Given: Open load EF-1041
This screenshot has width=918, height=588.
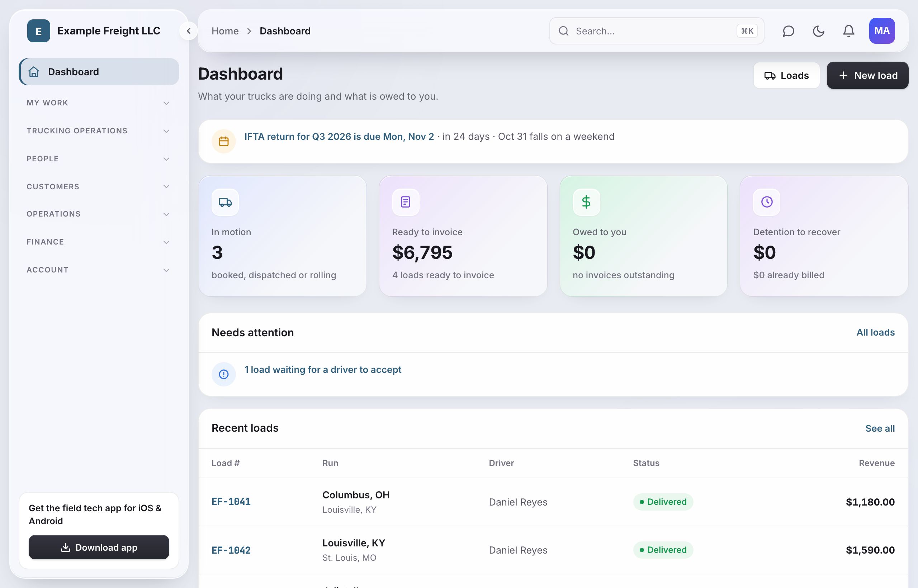Looking at the screenshot, I should point(231,501).
